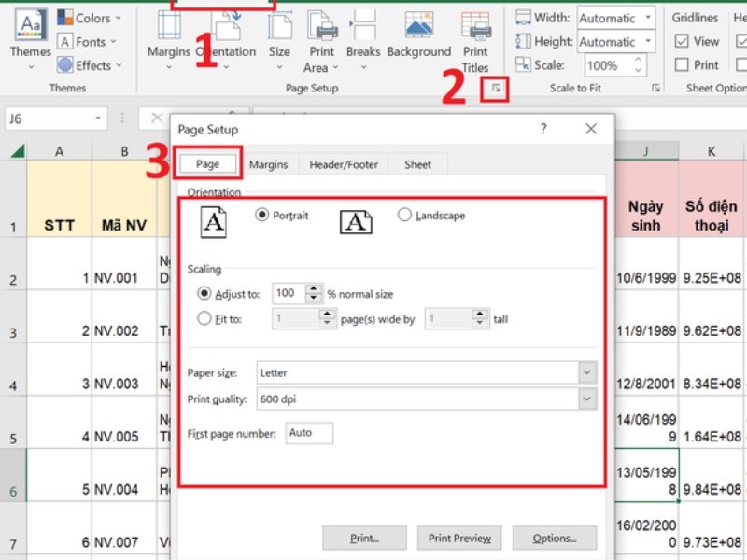Click the Background picture icon
The height and width of the screenshot is (560, 747).
point(418,25)
